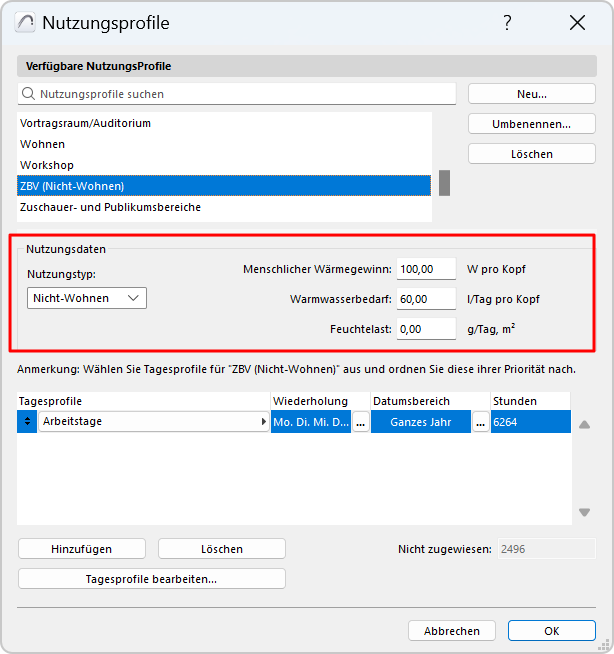Image resolution: width=614 pixels, height=654 pixels.
Task: Open Wiederholung ellipsis options button
Action: [x=361, y=422]
